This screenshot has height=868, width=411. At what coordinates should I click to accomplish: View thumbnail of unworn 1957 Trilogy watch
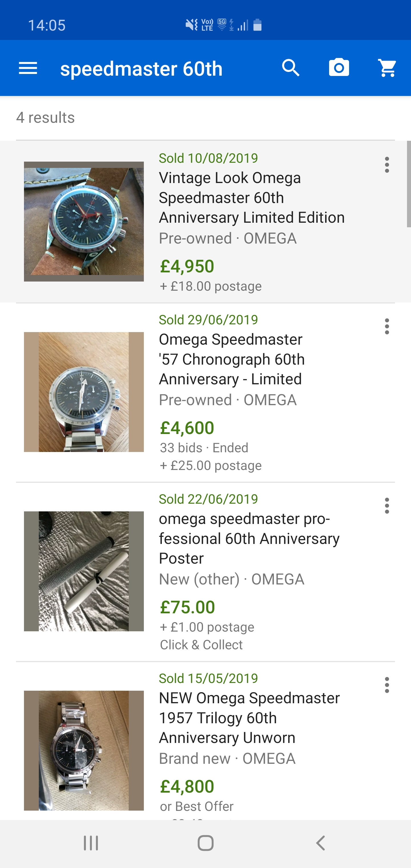point(84,750)
